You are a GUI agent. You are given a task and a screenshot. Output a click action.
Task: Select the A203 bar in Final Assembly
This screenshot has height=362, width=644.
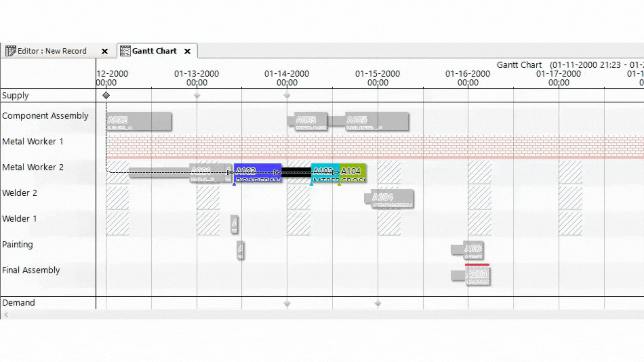point(478,276)
